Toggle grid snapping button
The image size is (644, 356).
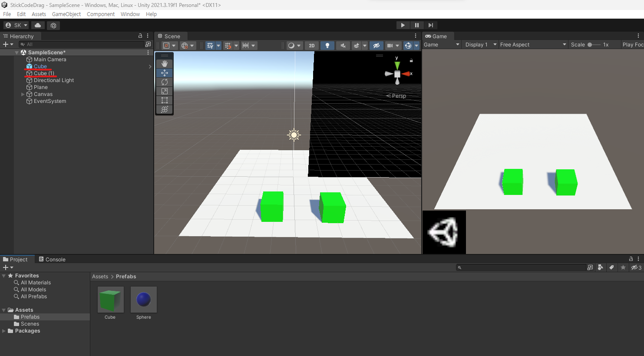(x=228, y=46)
